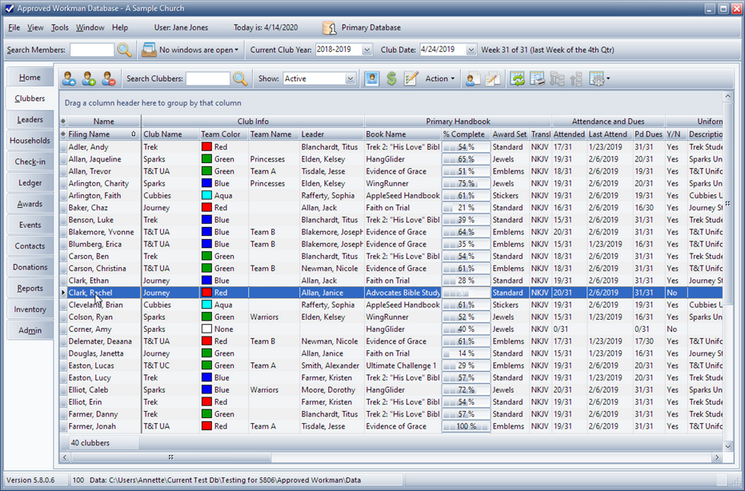Click the green refresh arrows icon
745x491 pixels.
(x=518, y=78)
